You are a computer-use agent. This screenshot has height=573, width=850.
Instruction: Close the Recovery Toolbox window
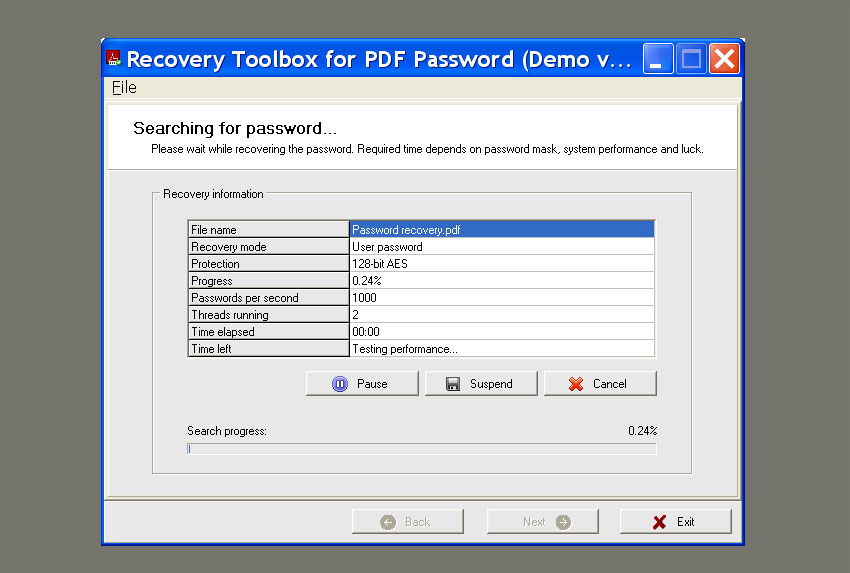click(724, 59)
